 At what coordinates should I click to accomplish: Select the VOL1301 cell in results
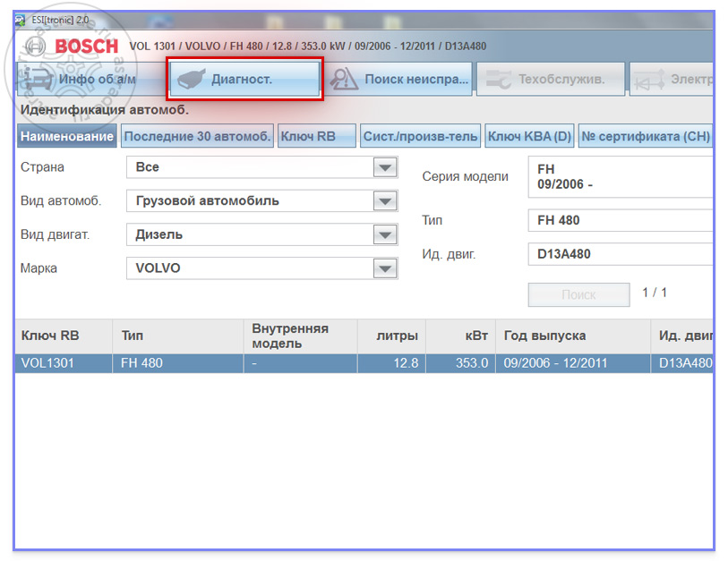coord(64,363)
